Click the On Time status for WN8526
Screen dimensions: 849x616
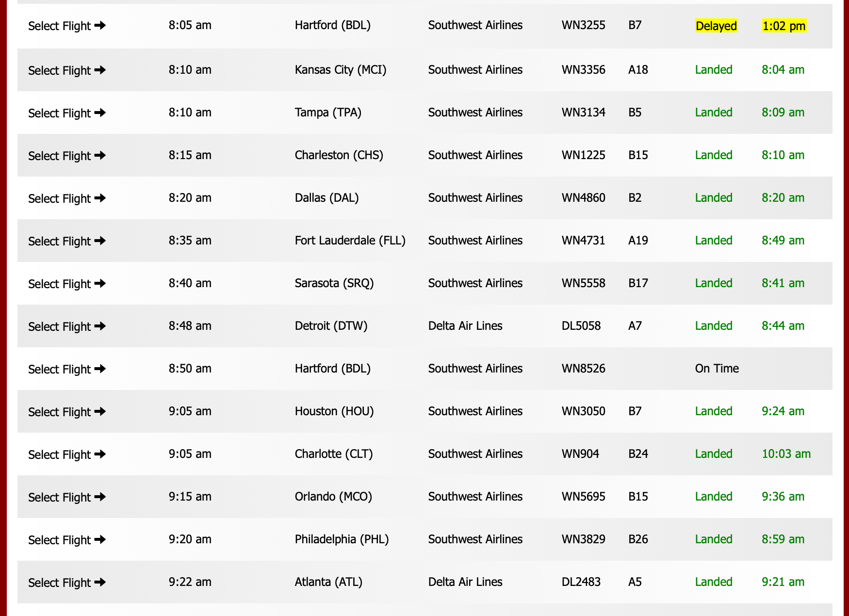(717, 368)
